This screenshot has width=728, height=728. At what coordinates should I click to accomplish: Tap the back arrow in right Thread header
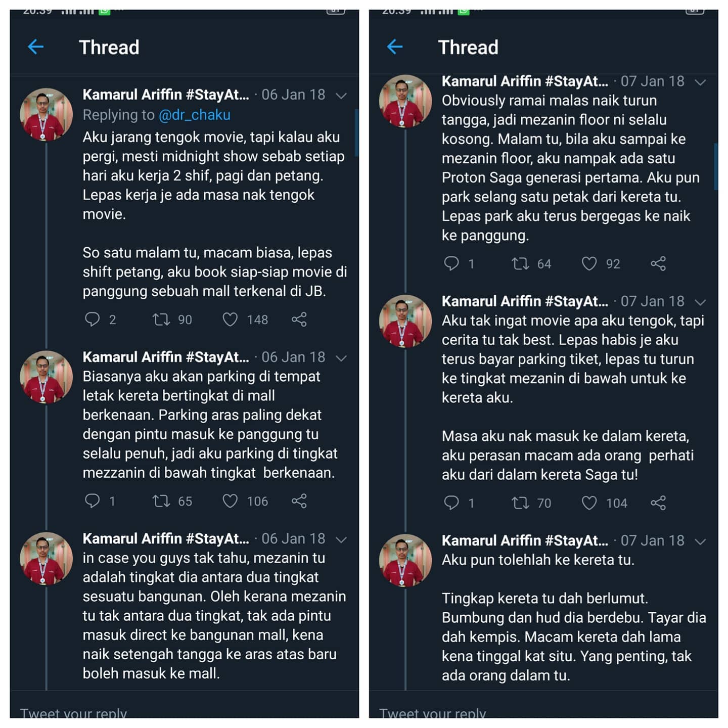(x=395, y=47)
